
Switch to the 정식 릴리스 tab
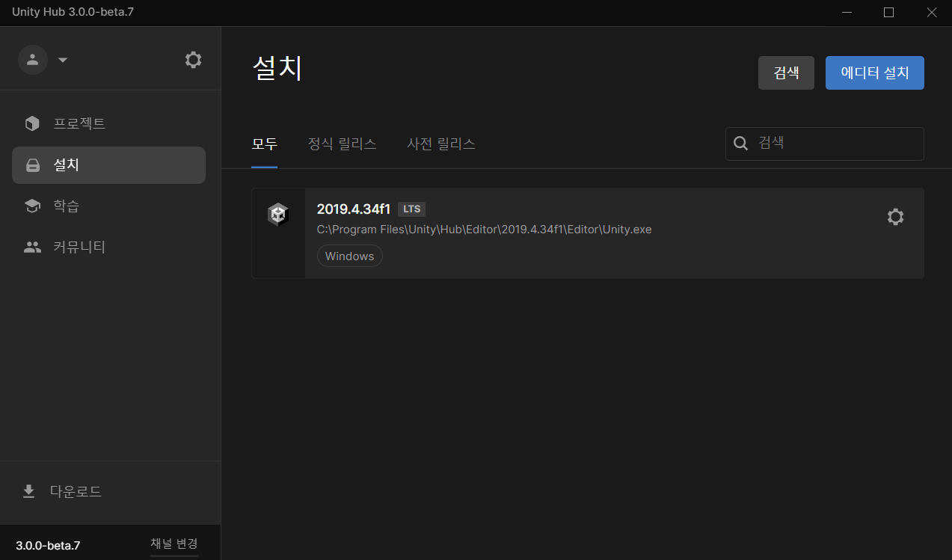pyautogui.click(x=342, y=144)
